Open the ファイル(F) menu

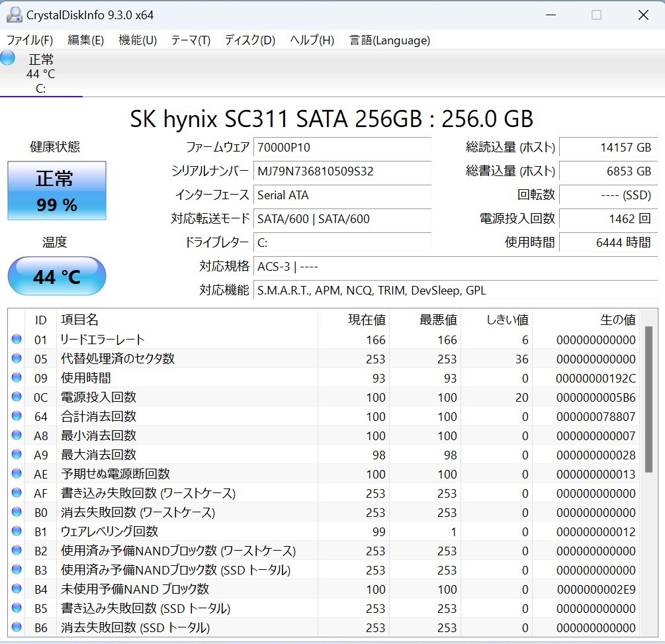[30, 40]
